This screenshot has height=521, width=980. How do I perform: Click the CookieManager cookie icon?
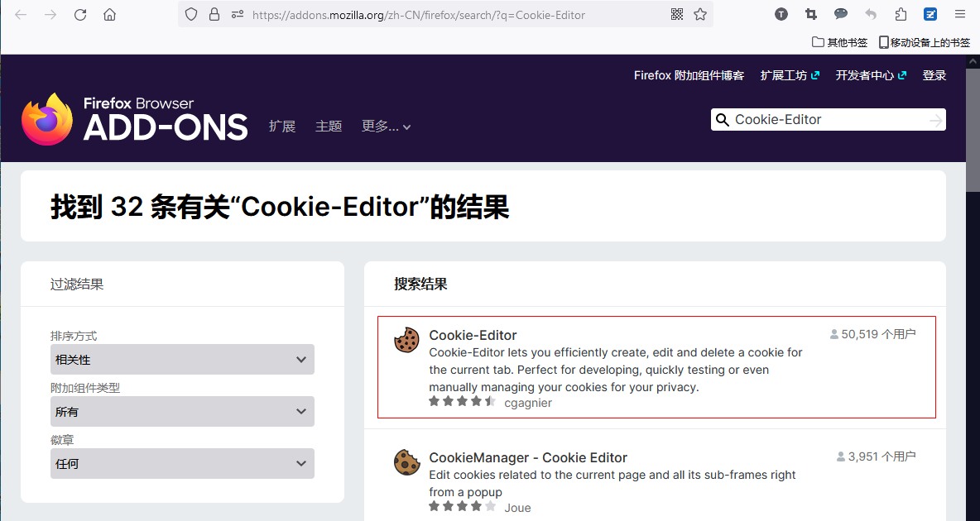point(407,463)
